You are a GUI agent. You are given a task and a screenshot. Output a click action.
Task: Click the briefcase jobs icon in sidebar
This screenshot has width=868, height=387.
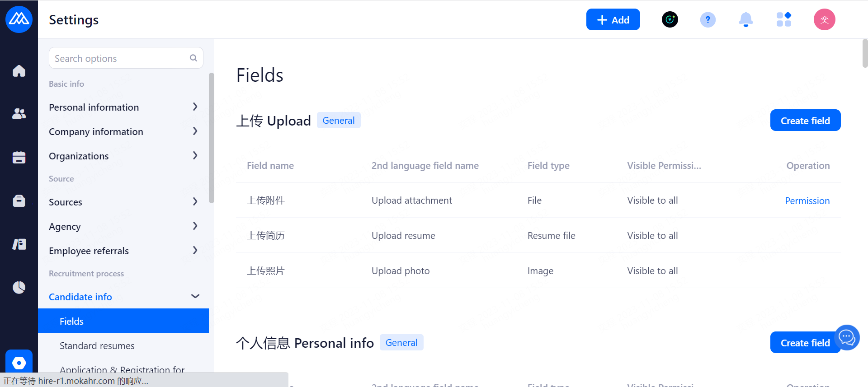(x=19, y=200)
